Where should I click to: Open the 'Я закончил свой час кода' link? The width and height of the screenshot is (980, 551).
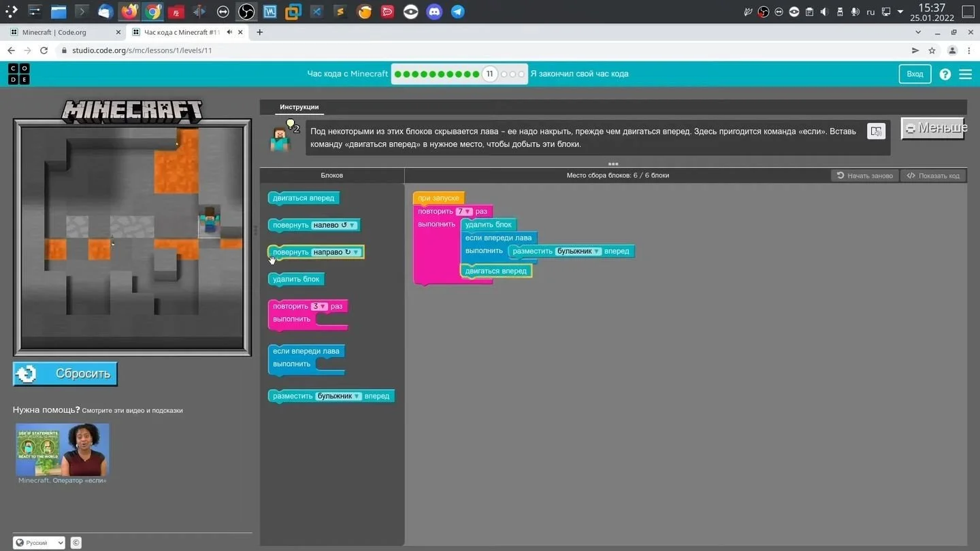pos(579,73)
